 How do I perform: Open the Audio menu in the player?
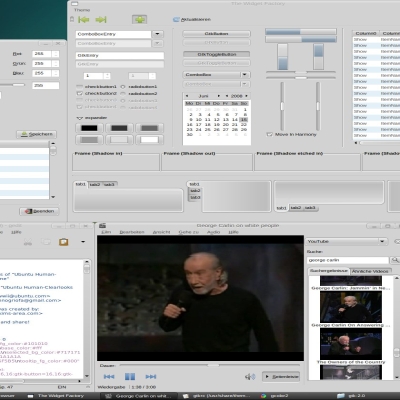tap(213, 232)
